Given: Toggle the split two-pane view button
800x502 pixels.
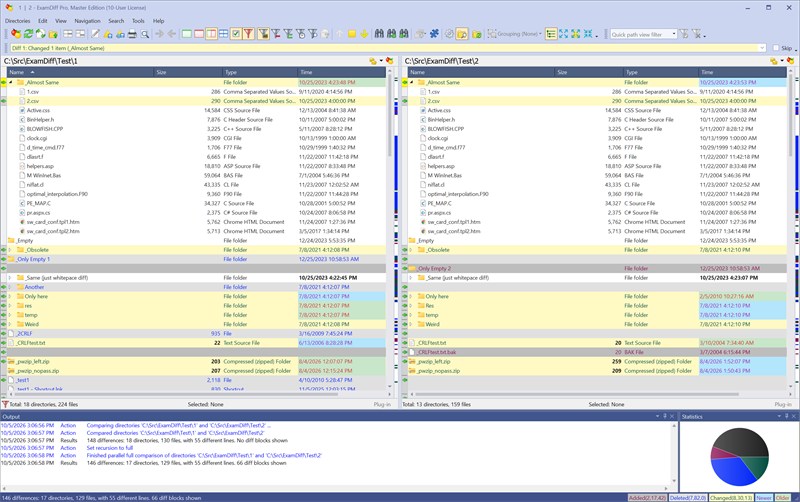Looking at the screenshot, I should coord(211,34).
